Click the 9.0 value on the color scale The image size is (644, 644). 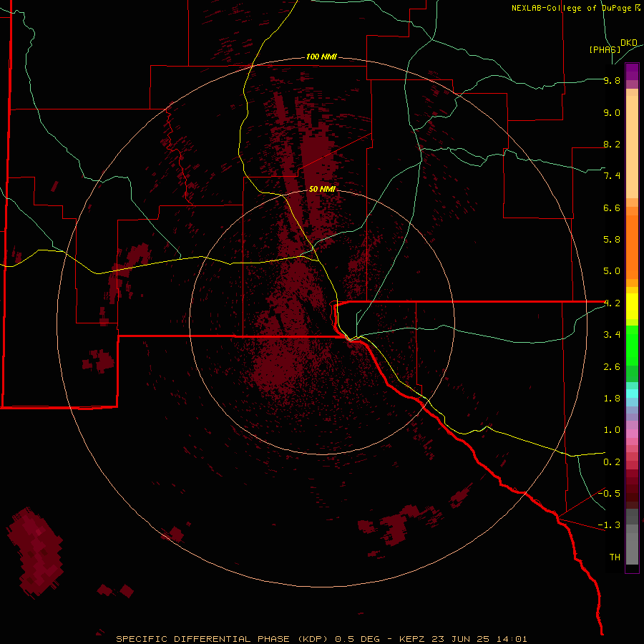tap(612, 112)
